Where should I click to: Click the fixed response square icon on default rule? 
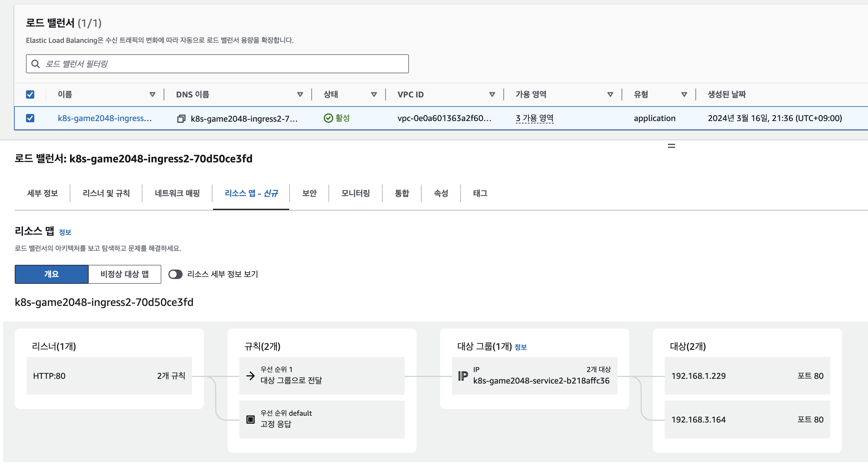click(250, 419)
